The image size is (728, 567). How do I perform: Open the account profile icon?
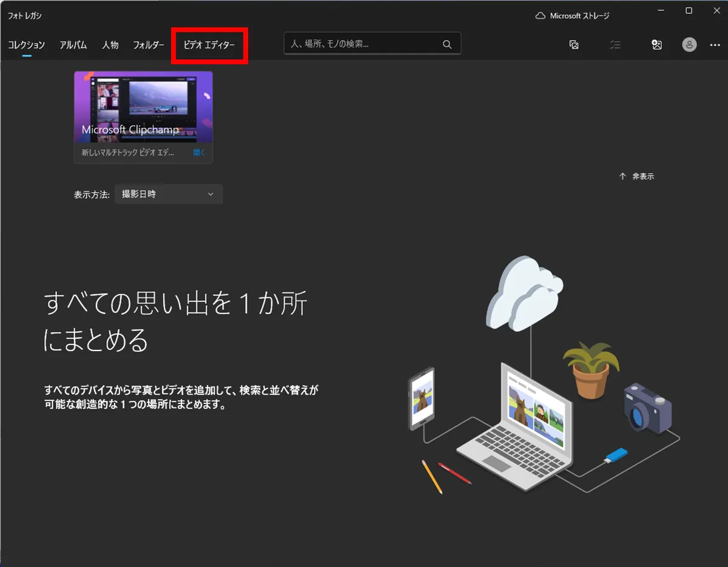pyautogui.click(x=689, y=44)
